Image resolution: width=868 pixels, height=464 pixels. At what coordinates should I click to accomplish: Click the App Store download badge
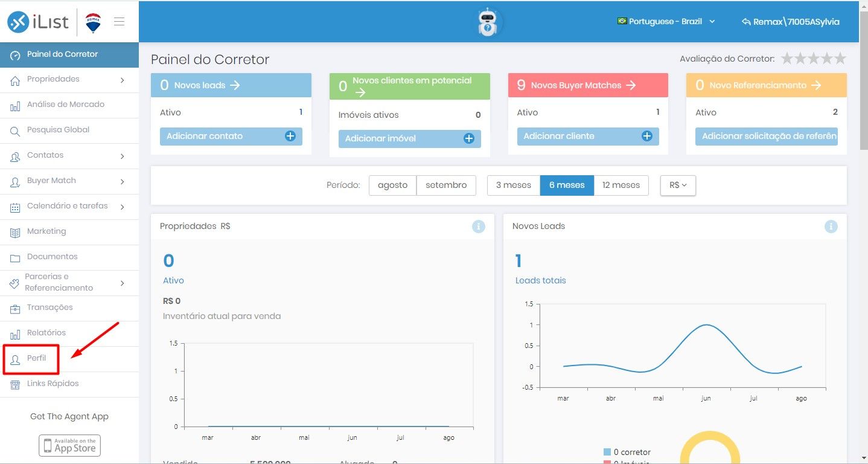coord(69,445)
